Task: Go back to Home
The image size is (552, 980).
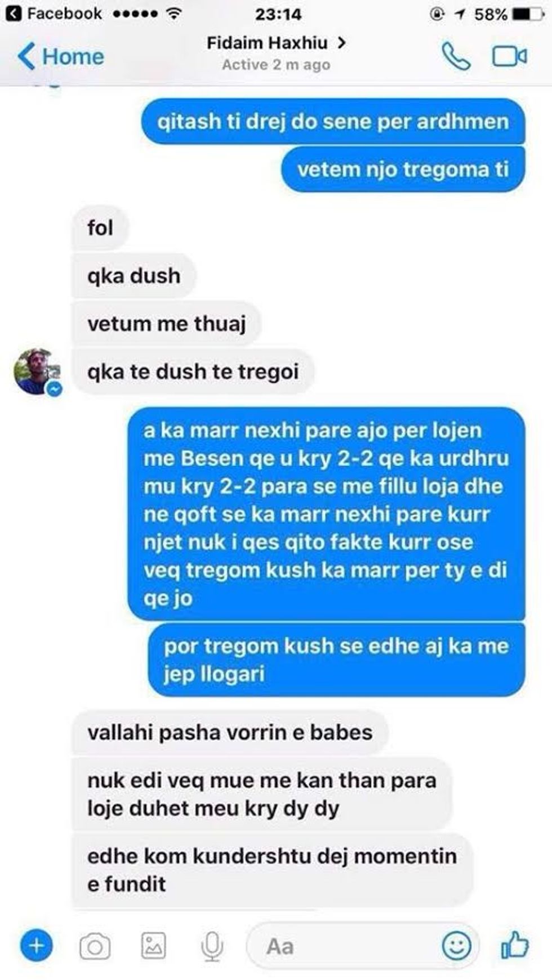Action: (61, 56)
